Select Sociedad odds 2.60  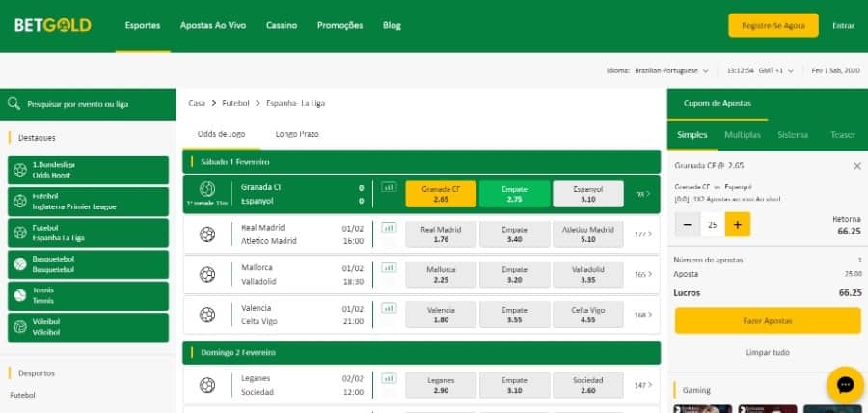tap(588, 385)
